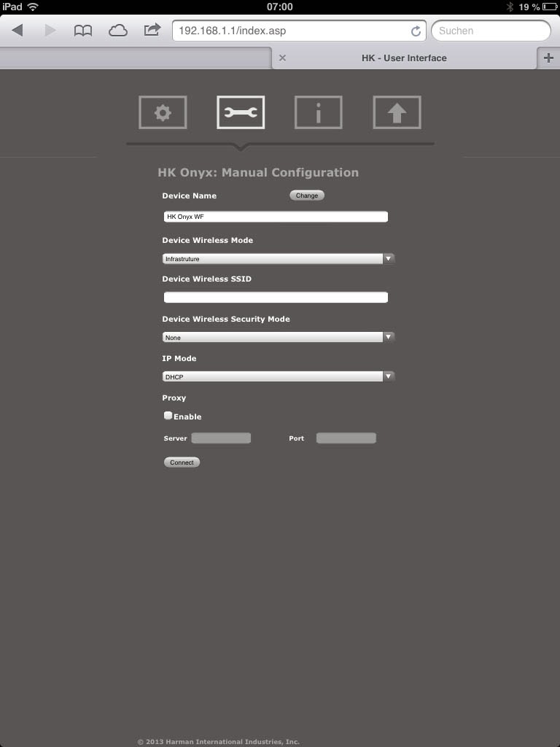
Task: Open the IP Mode DHCP dropdown
Action: (x=279, y=376)
